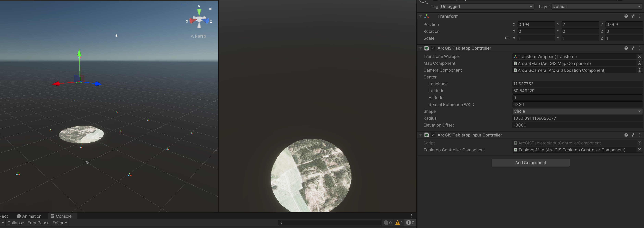Open ArcGIS Tabletop Input Controller more options menu
The width and height of the screenshot is (644, 228).
point(640,135)
